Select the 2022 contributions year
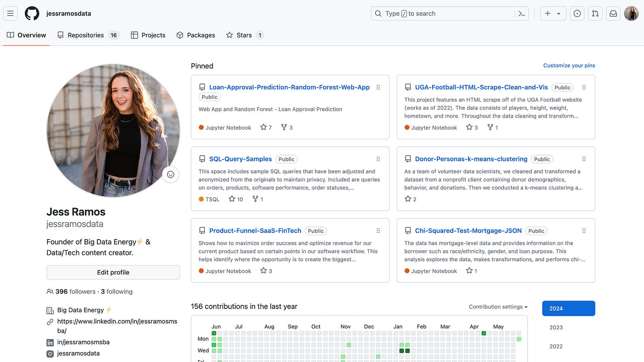Image resolution: width=644 pixels, height=362 pixels. (556, 346)
